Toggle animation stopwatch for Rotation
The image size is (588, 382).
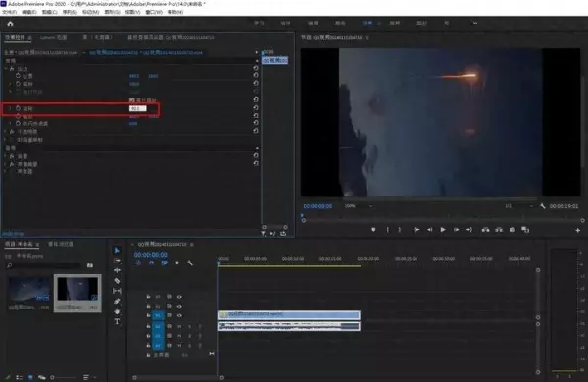click(18, 108)
